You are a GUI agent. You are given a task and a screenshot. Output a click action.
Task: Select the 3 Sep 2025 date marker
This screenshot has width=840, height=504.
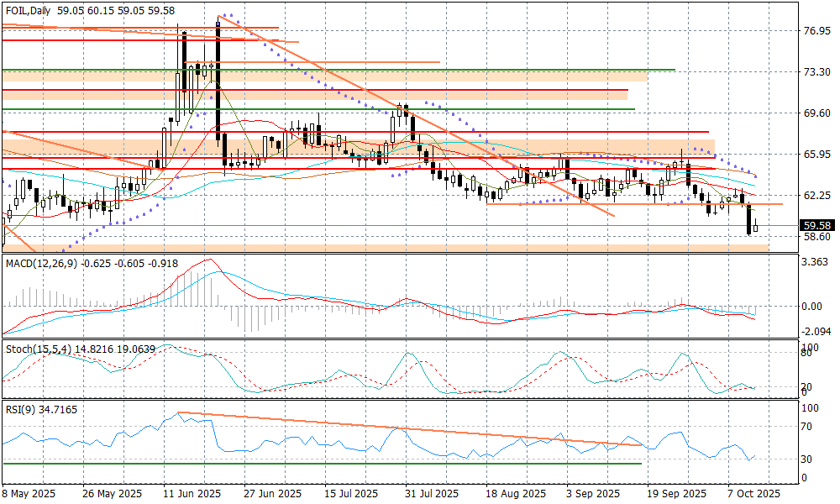point(593,493)
